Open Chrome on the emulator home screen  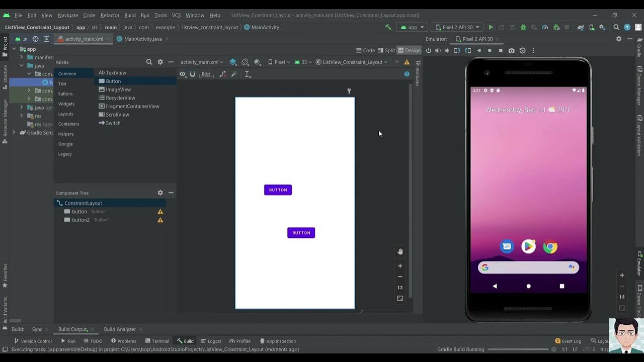pos(550,247)
